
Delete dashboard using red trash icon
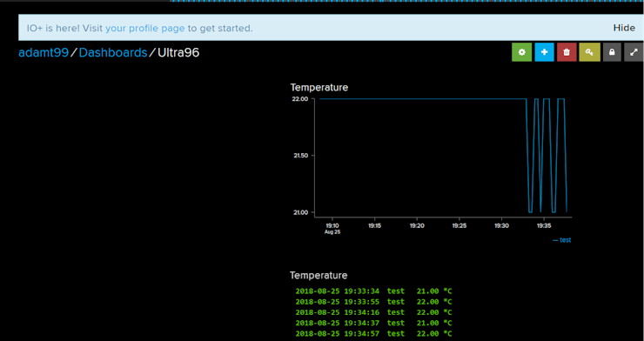click(x=567, y=52)
